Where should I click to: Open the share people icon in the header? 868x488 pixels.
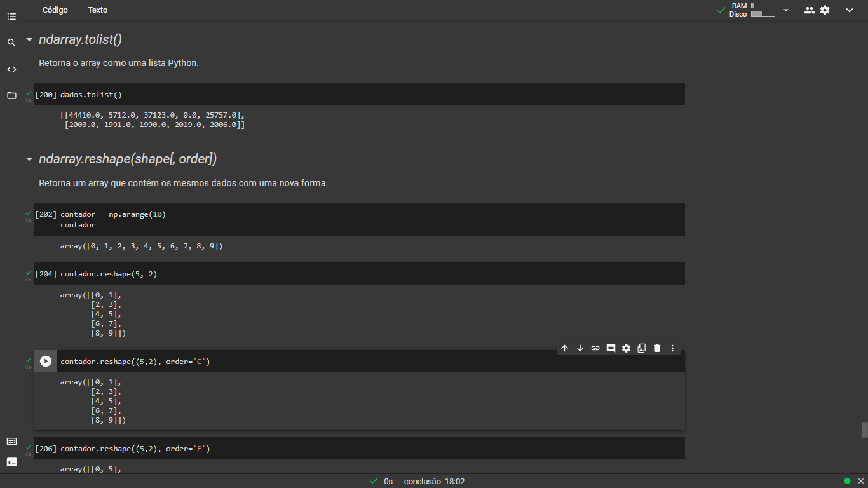click(x=809, y=10)
